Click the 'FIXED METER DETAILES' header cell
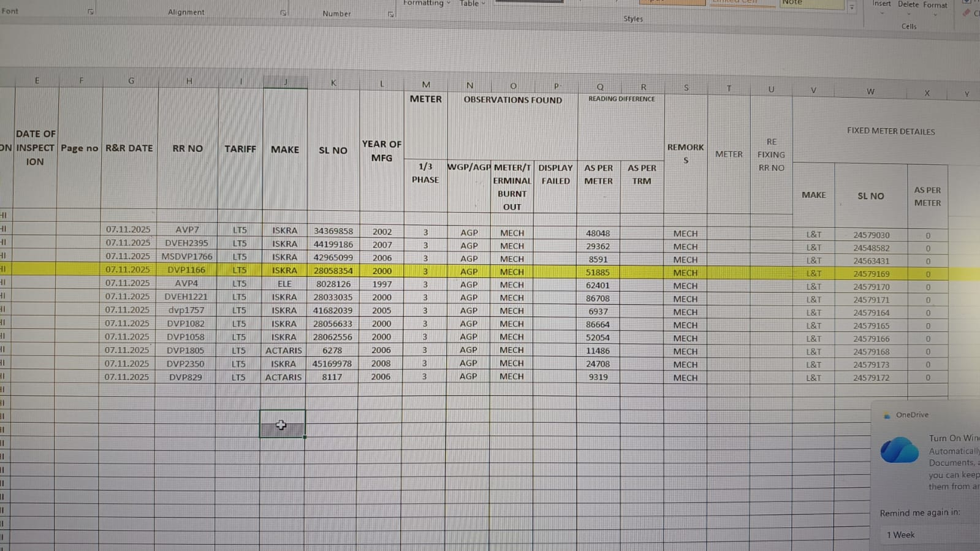Screen dimensions: 980x551 891,131
